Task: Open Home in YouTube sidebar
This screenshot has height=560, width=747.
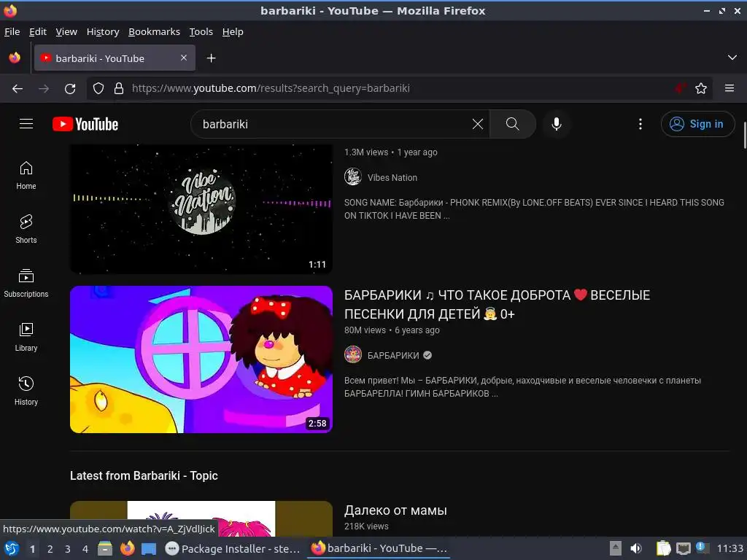Action: pos(26,176)
